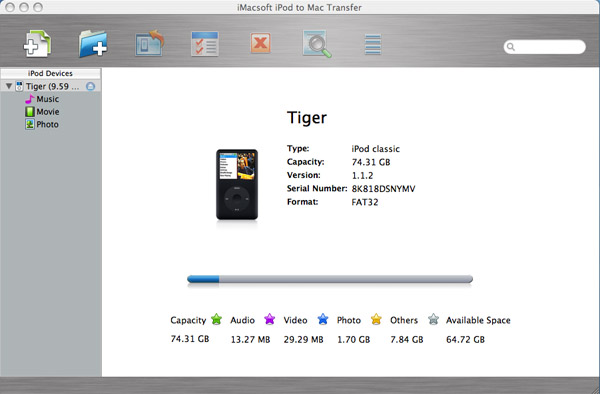Viewport: 600px width, 394px height.
Task: Click the magnifier search toolbar icon
Action: click(317, 44)
